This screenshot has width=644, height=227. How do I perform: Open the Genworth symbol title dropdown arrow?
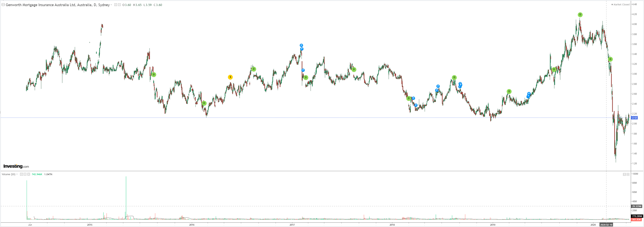coord(111,5)
